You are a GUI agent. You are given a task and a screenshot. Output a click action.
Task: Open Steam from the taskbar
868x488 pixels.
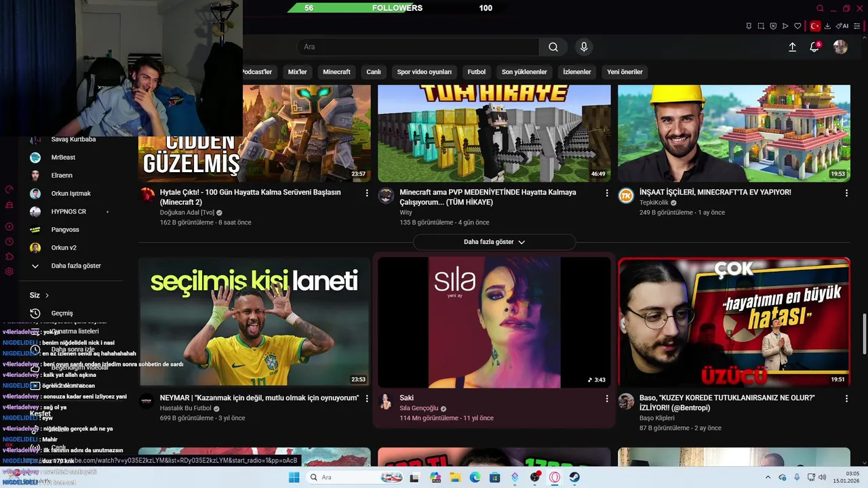pyautogui.click(x=574, y=477)
